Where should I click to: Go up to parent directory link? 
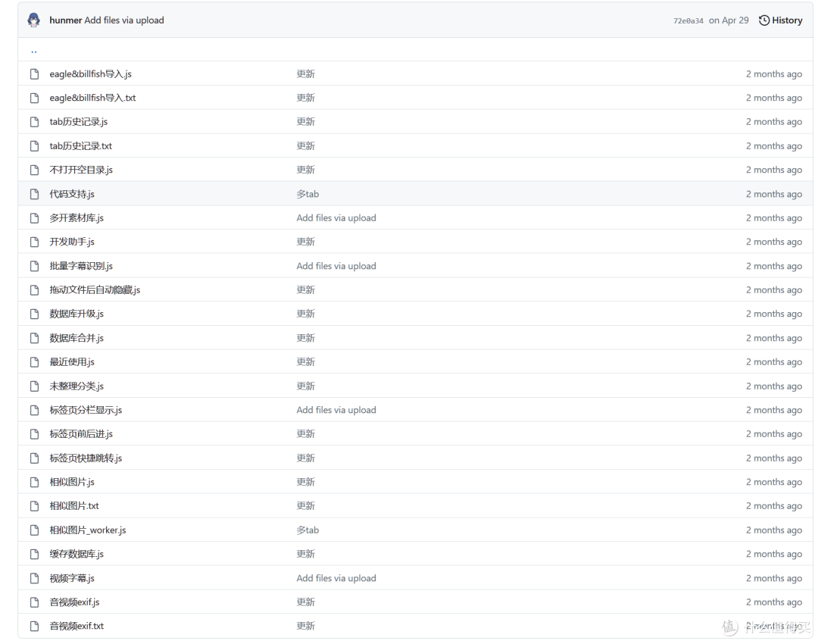click(x=34, y=51)
